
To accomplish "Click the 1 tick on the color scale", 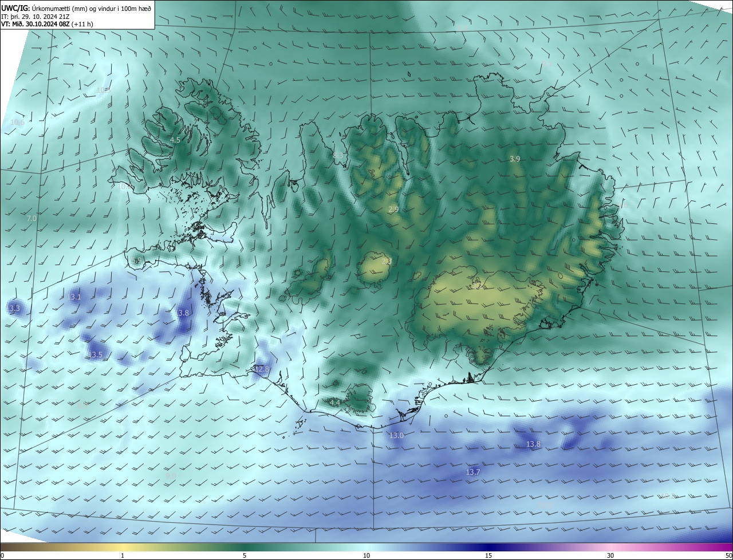I will (x=123, y=555).
